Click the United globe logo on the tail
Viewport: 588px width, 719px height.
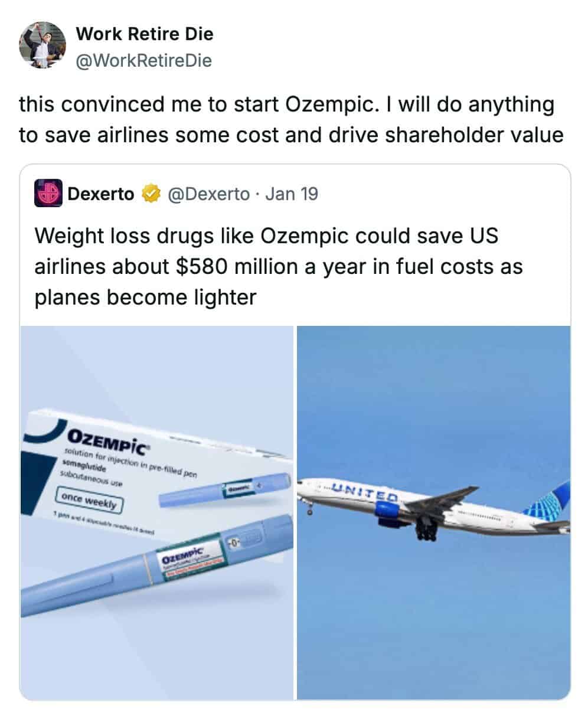tap(549, 504)
